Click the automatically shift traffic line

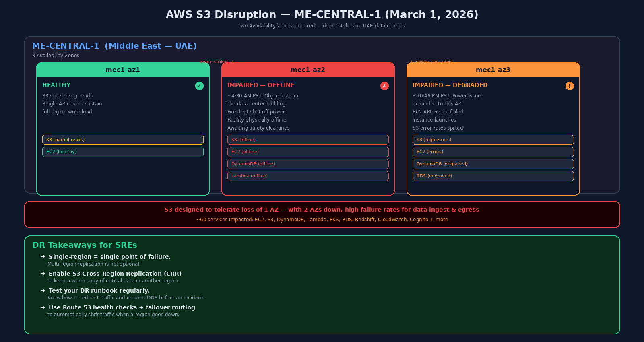click(x=114, y=315)
